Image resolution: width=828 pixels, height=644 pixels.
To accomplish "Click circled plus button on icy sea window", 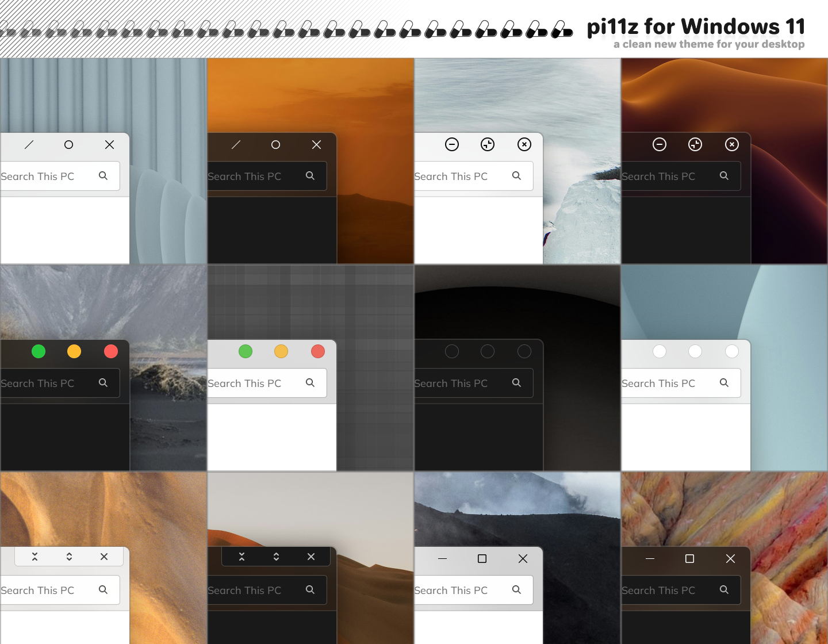I will coord(488,144).
